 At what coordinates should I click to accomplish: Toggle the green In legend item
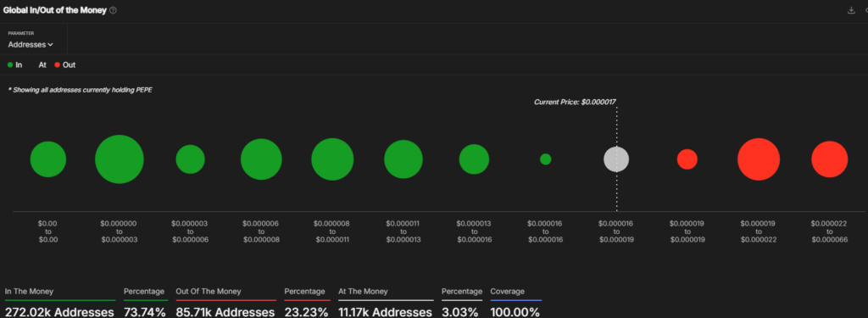pyautogui.click(x=15, y=64)
